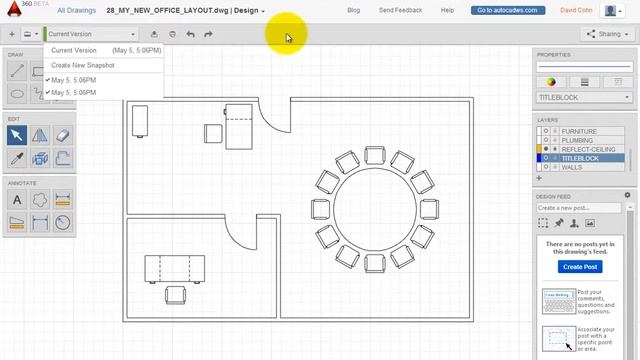640x360 pixels.
Task: Toggle visibility of PLUMBING layer
Action: [x=546, y=140]
